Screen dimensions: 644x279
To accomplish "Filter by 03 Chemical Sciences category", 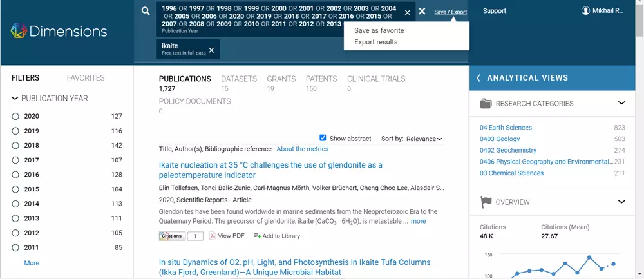I will click(512, 173).
